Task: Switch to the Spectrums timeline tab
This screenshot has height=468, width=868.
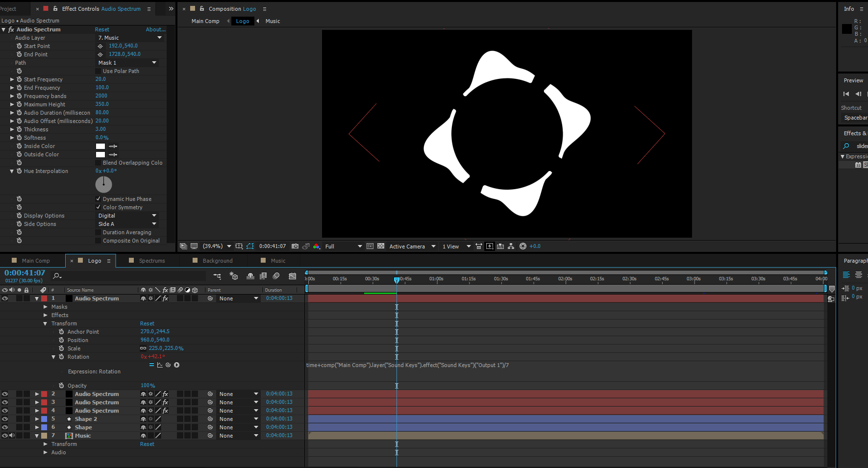Action: (x=151, y=261)
